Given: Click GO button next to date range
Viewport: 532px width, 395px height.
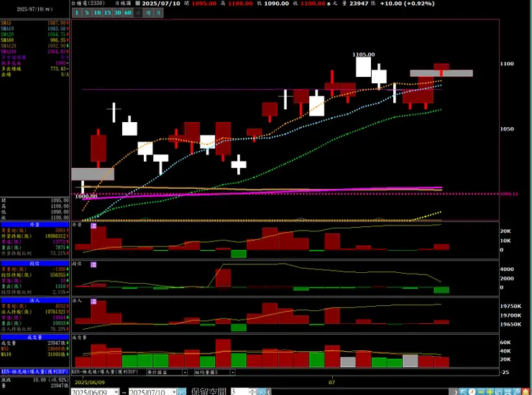Looking at the screenshot, I should point(182,392).
